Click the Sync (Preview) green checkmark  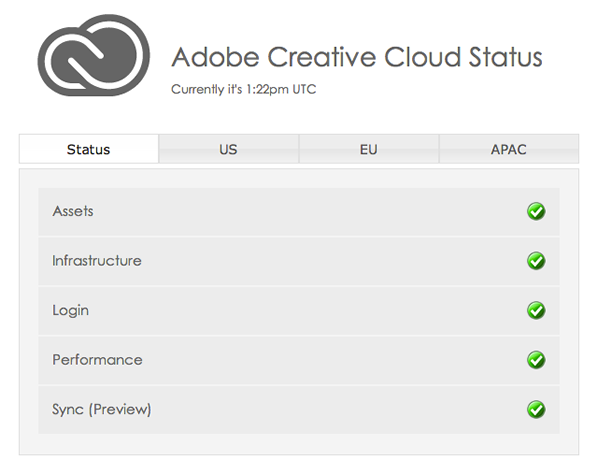(536, 410)
